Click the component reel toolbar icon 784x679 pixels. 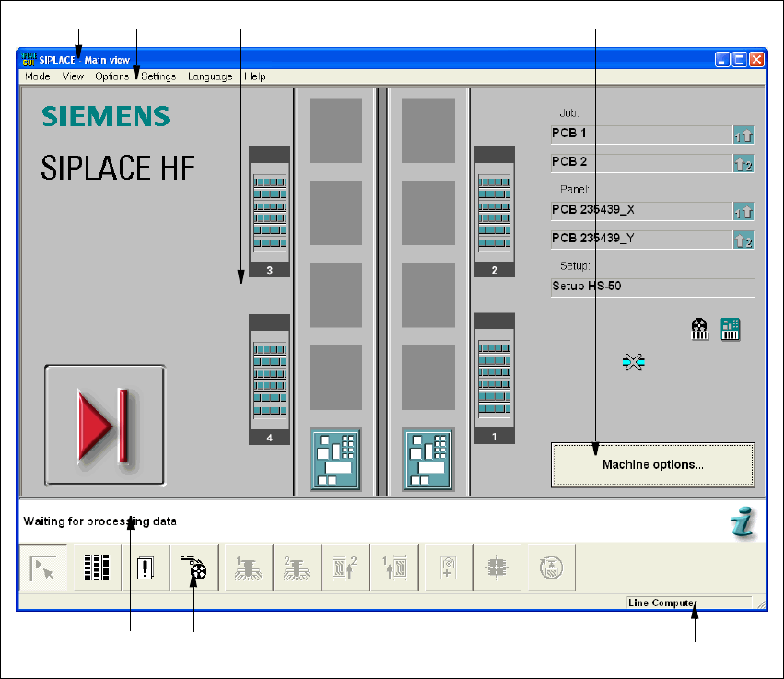point(193,568)
